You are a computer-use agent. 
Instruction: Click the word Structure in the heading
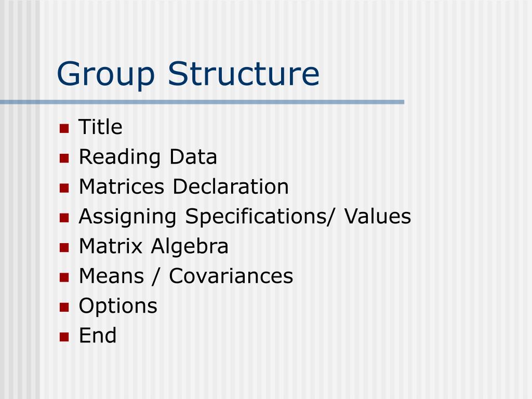(x=244, y=74)
